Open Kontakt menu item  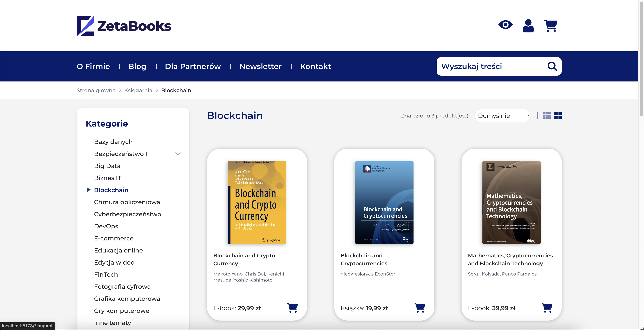(x=315, y=66)
